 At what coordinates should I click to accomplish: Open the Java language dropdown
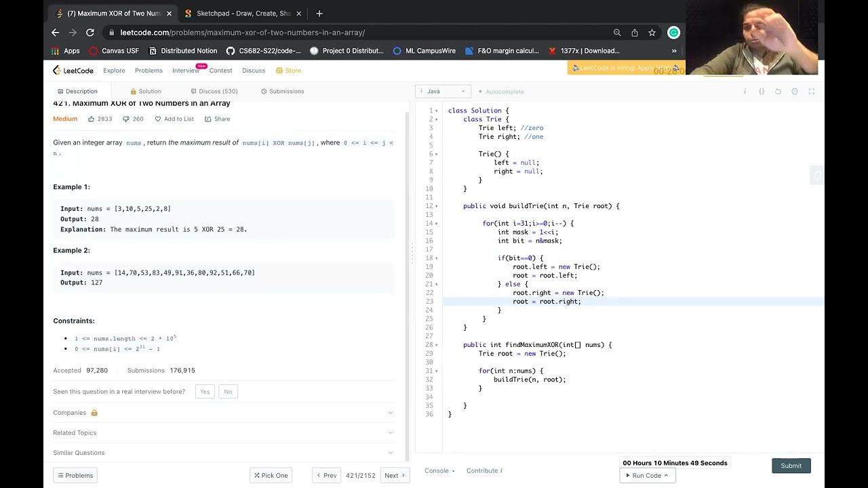pos(444,91)
